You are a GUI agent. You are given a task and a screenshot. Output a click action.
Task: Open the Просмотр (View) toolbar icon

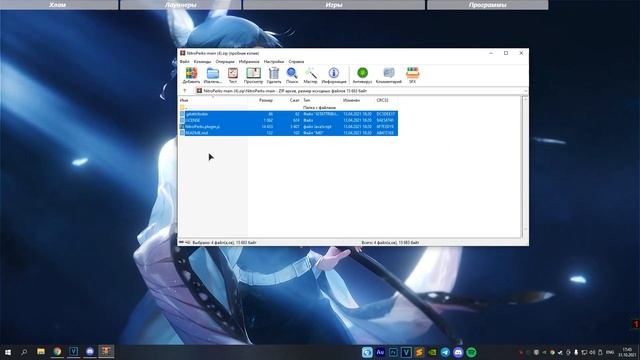point(253,76)
